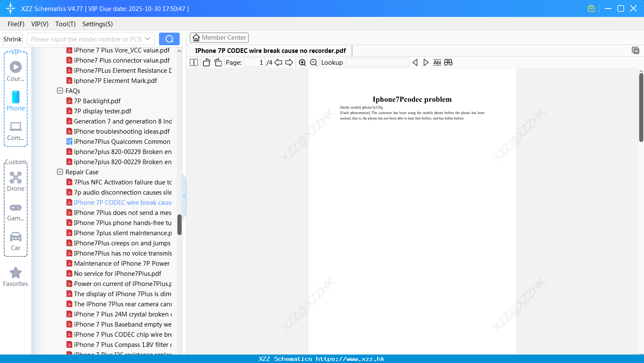Toggle the Abi match-case option
This screenshot has width=644, height=363.
click(x=437, y=62)
